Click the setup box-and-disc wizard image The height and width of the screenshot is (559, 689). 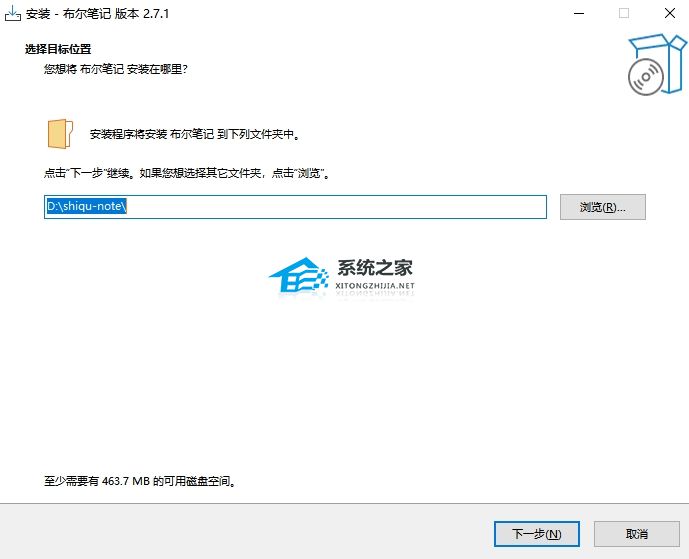click(657, 64)
